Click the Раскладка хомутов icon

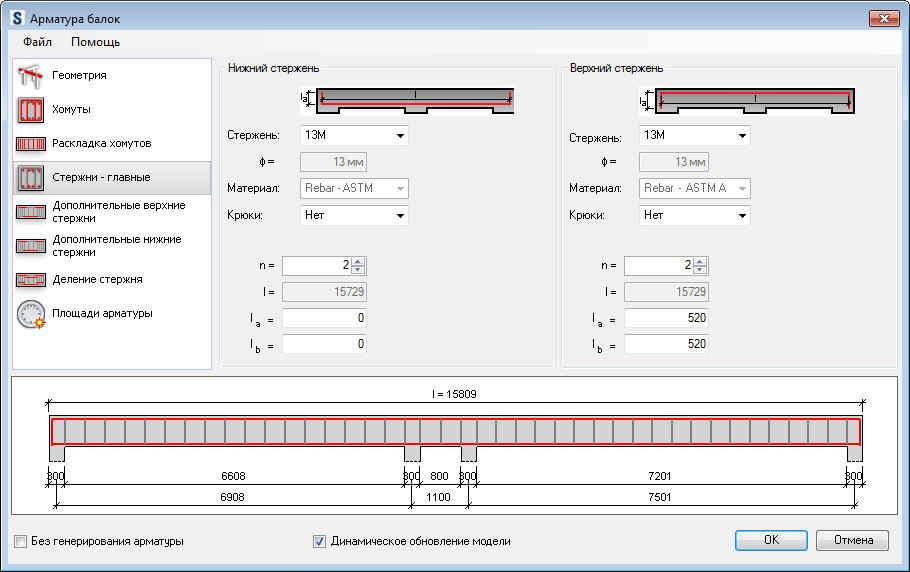pyautogui.click(x=30, y=144)
